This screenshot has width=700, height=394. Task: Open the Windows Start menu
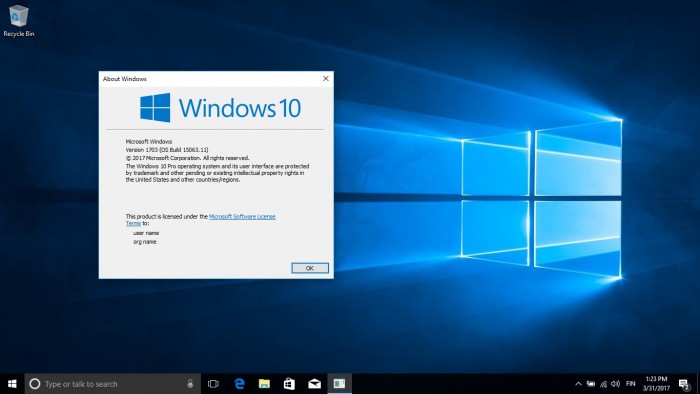click(x=12, y=384)
